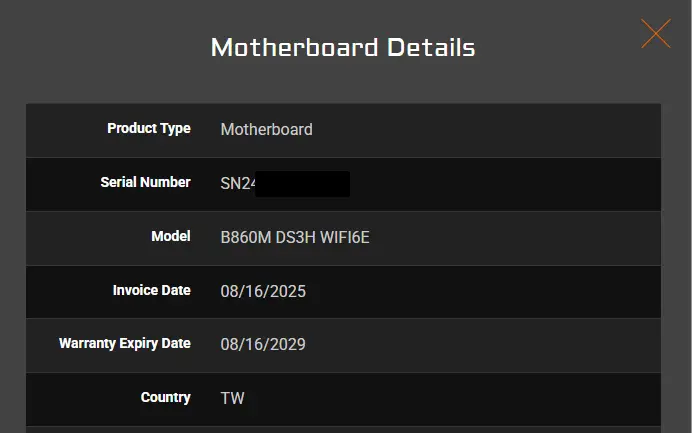Image resolution: width=692 pixels, height=433 pixels.
Task: Click 'WIFI6E' at the end of the model name
Action: (345, 238)
